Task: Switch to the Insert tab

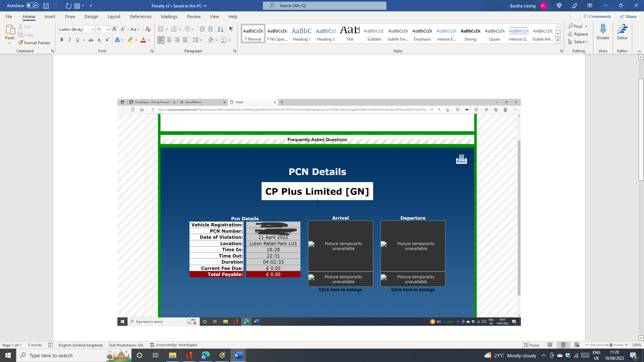Action: coord(50,16)
